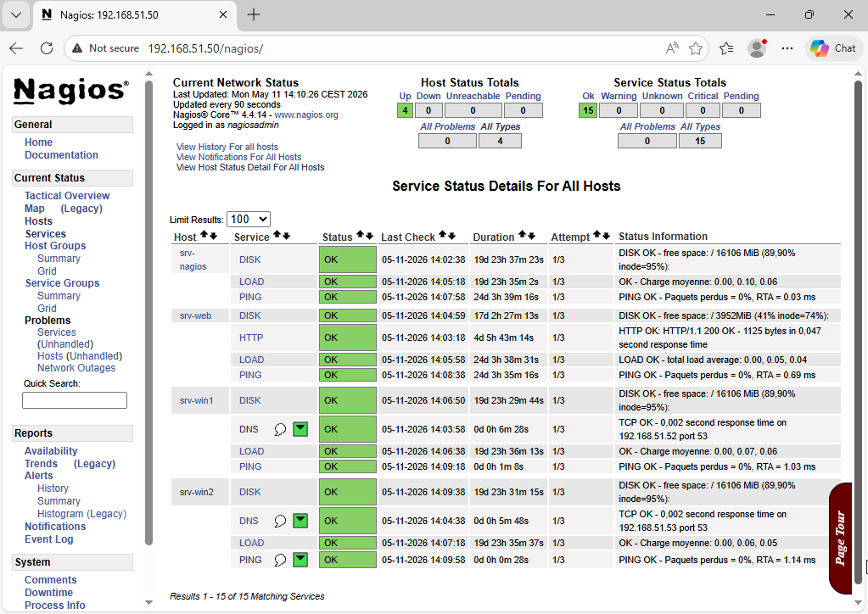Screen dimensions: 868x614
Task: Go back with browser back arrow
Action: [x=16, y=48]
